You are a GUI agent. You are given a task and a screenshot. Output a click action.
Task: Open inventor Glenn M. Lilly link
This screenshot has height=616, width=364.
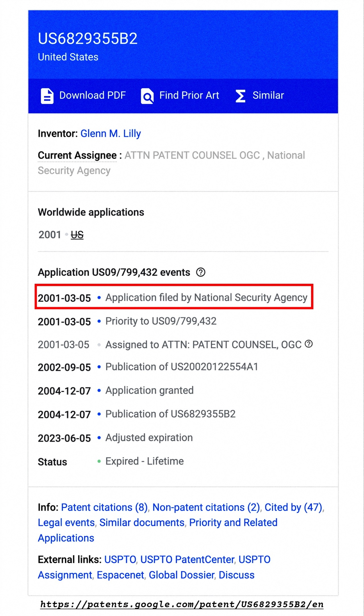click(111, 133)
